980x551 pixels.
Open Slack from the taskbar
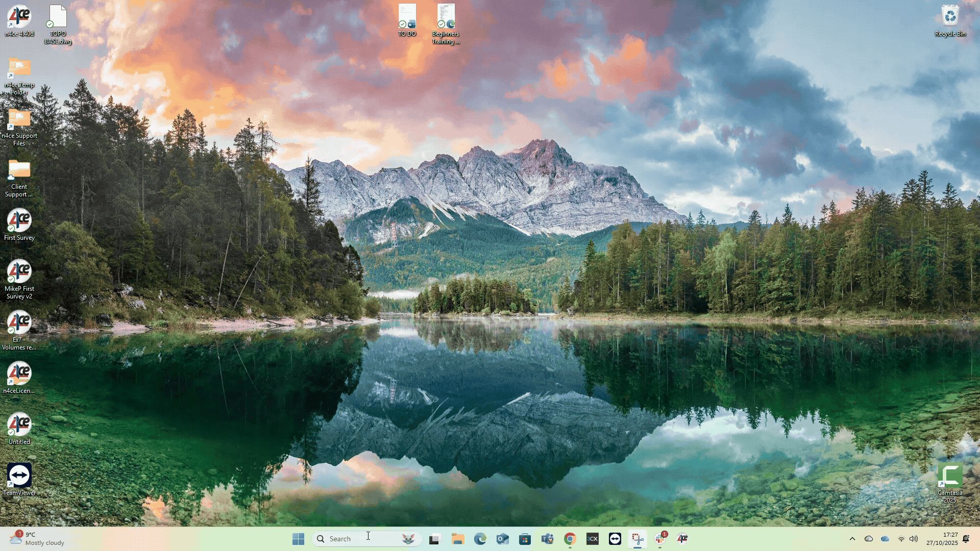[x=661, y=538]
